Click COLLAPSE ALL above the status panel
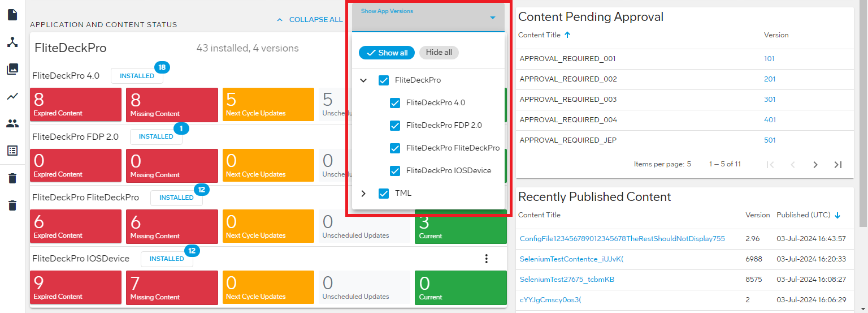This screenshot has width=868, height=313. (x=309, y=19)
